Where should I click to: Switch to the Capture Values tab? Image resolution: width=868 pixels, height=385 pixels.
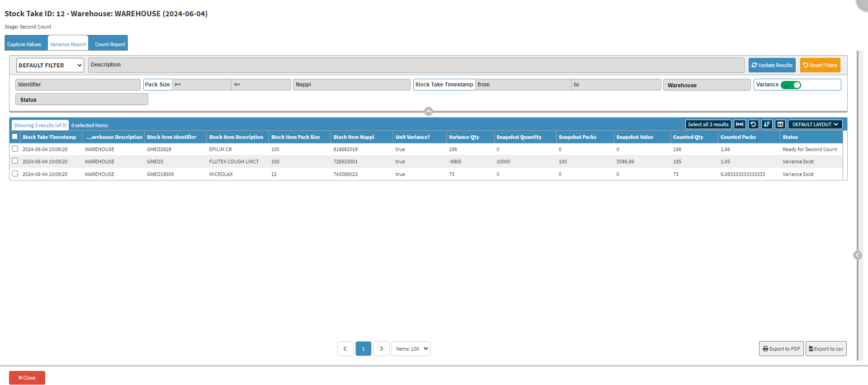(x=24, y=44)
